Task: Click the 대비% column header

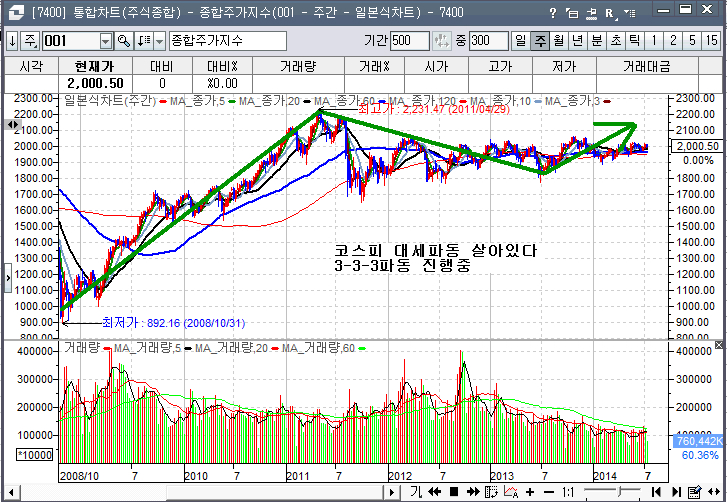Action: (222, 67)
